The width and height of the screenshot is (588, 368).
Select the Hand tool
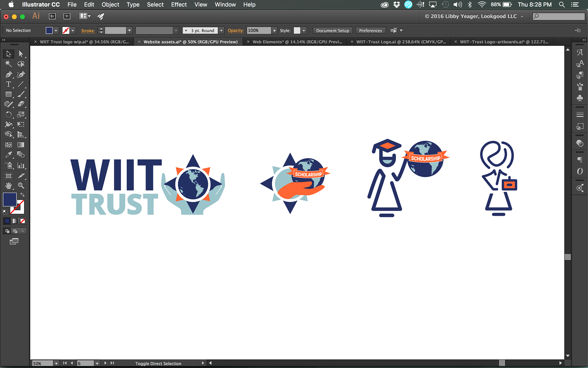(8, 186)
